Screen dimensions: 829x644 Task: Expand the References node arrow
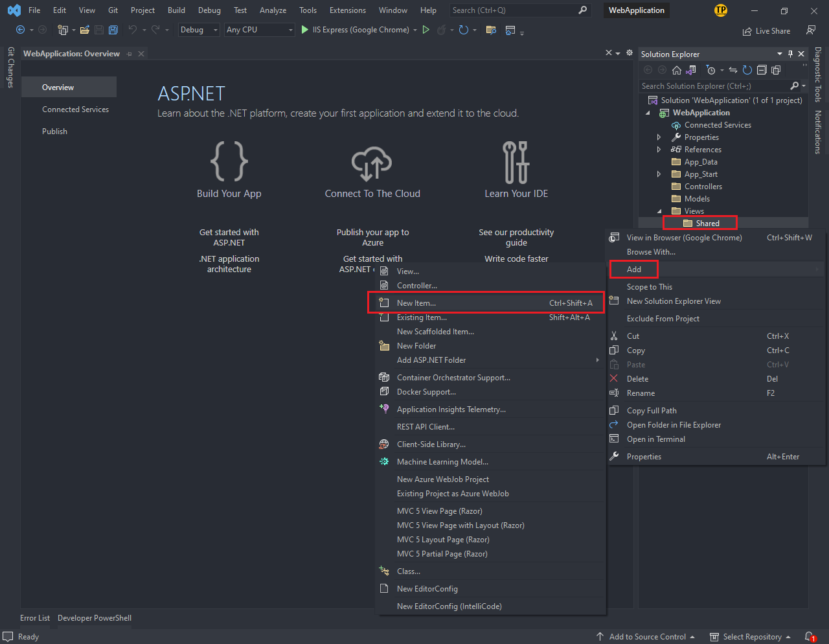(659, 150)
